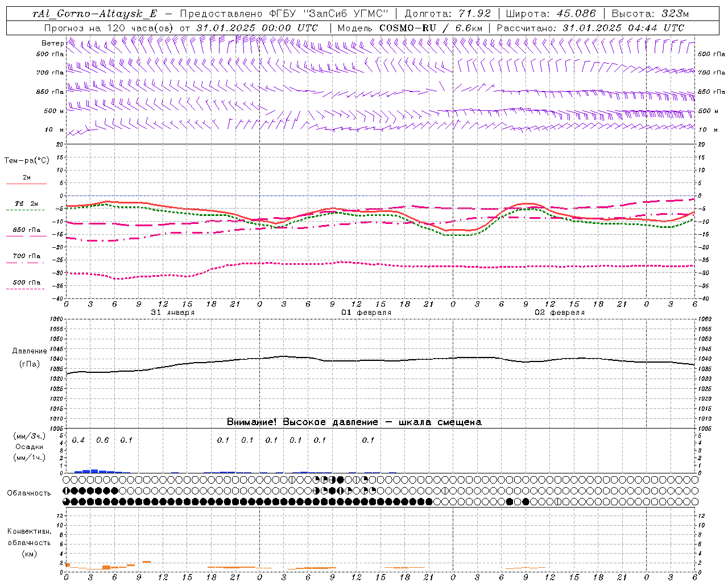The width and height of the screenshot is (728, 582).
Task: Click the Облачность cloud cover label
Action: (29, 493)
